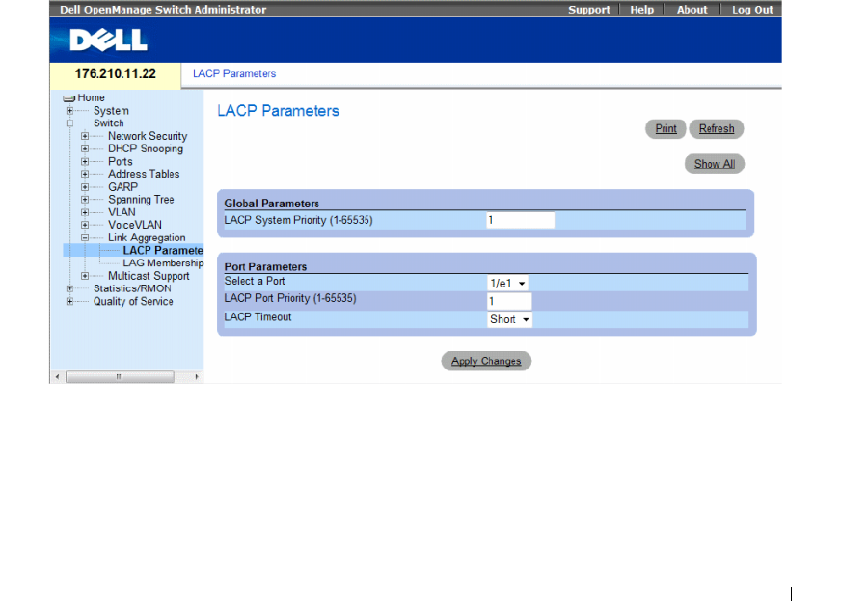The height and width of the screenshot is (601, 868).
Task: Expand the DHCP Snooping node
Action: point(85,149)
